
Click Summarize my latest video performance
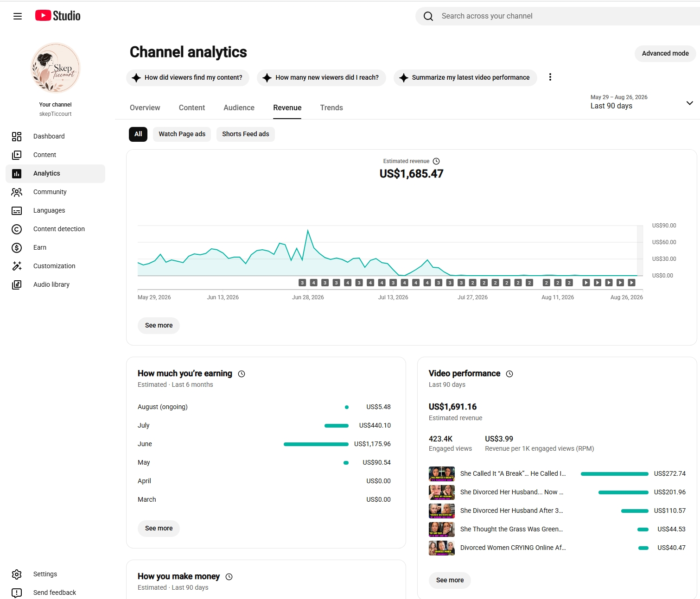pos(465,77)
